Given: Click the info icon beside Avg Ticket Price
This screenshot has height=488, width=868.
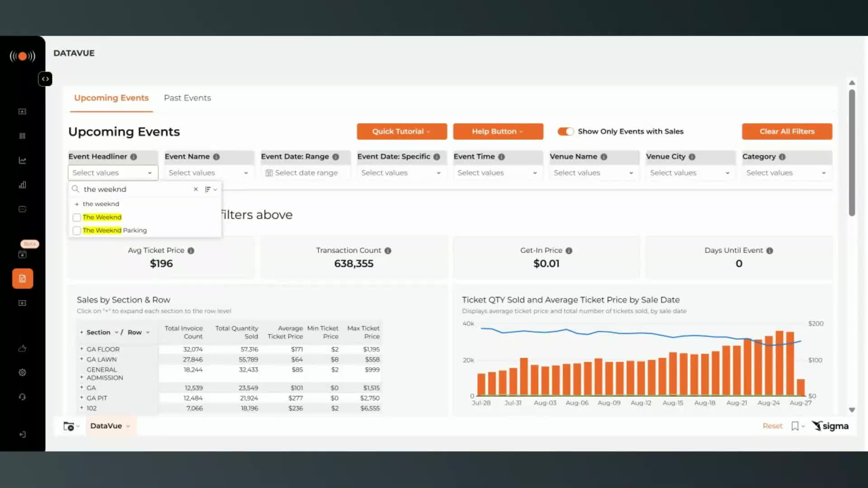Looking at the screenshot, I should [191, 251].
